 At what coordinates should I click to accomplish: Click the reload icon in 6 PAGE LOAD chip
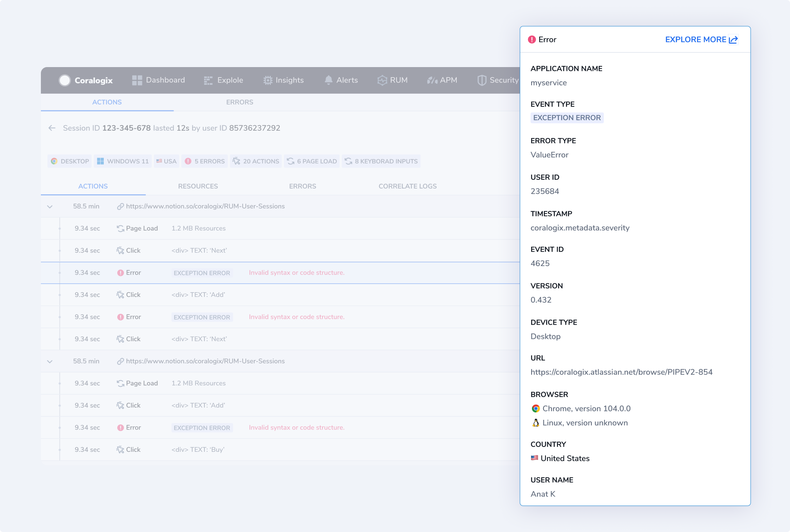[290, 161]
